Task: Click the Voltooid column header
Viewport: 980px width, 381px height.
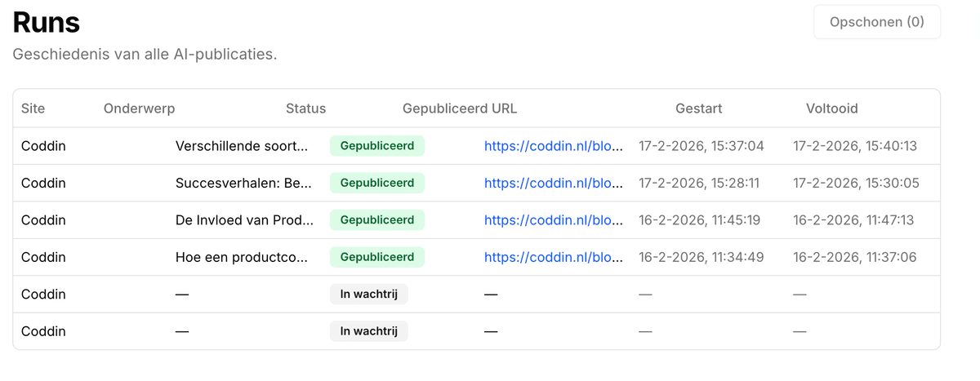Action: coord(832,109)
